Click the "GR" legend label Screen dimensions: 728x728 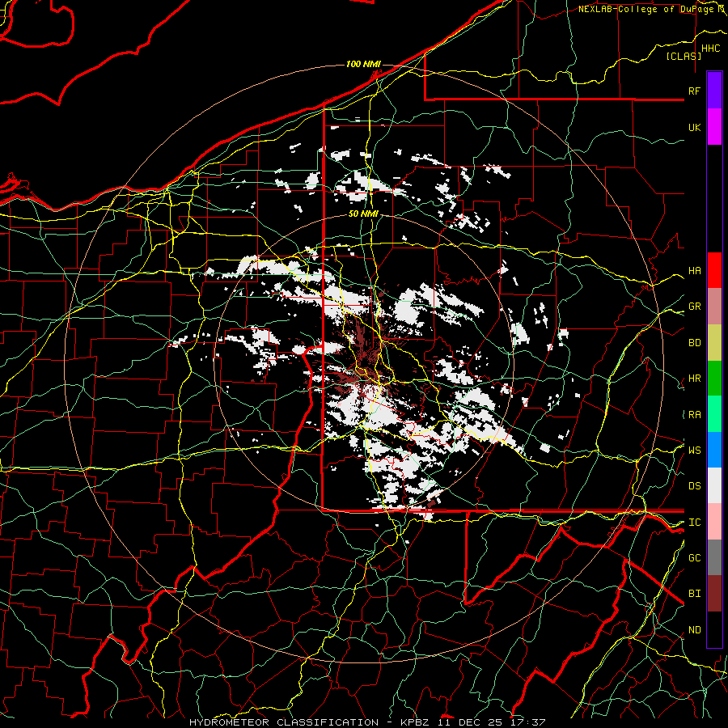coord(694,307)
